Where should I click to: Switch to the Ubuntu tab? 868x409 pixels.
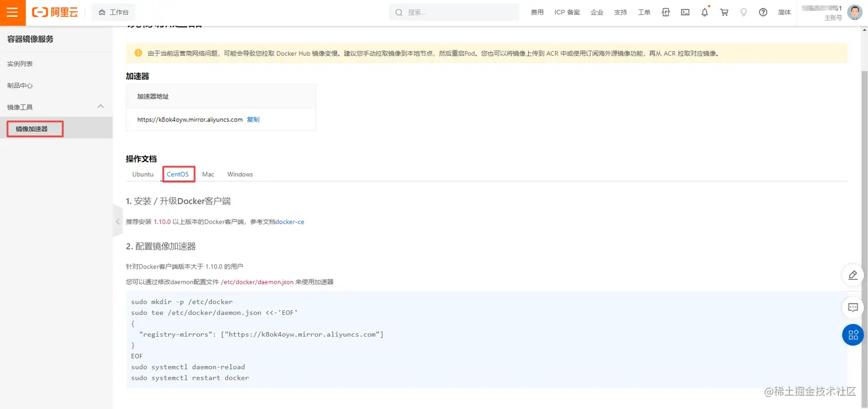[143, 174]
